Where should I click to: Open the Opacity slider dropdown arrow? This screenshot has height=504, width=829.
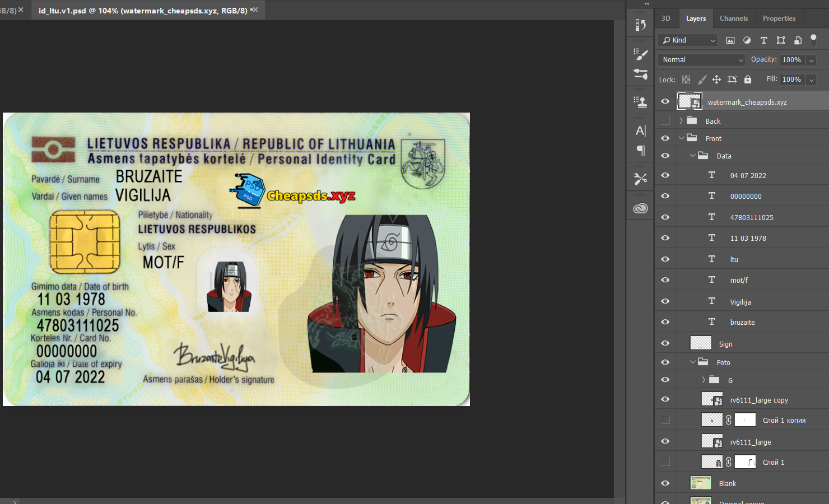pos(811,60)
